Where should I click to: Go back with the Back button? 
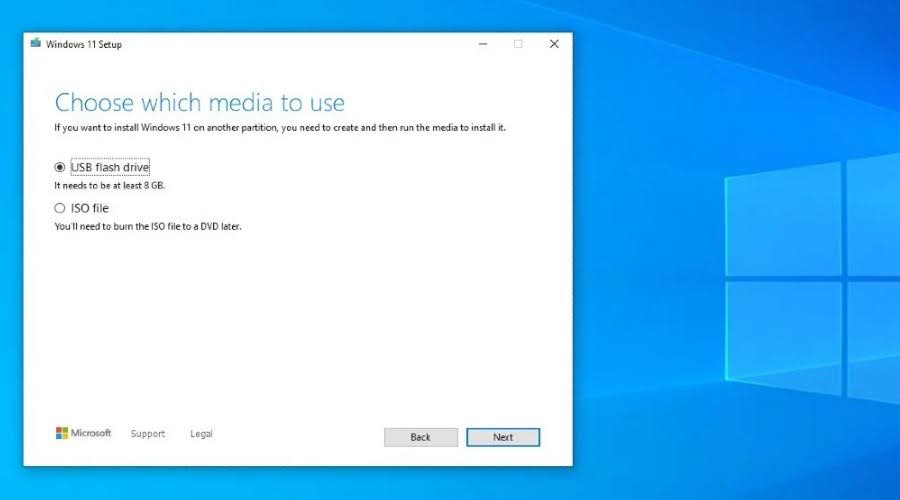421,437
